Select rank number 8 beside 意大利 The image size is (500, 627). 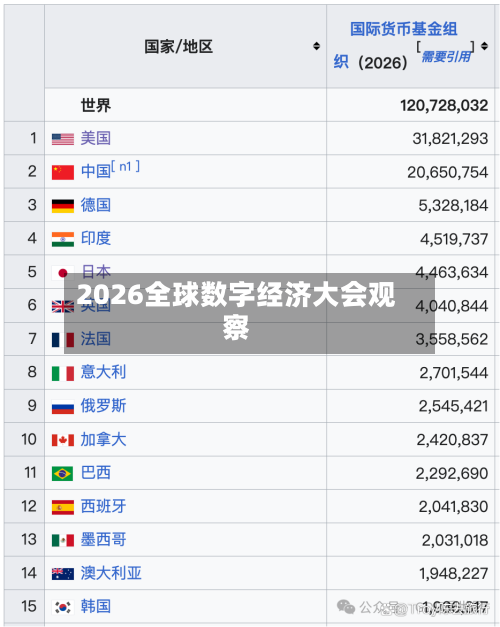point(32,372)
